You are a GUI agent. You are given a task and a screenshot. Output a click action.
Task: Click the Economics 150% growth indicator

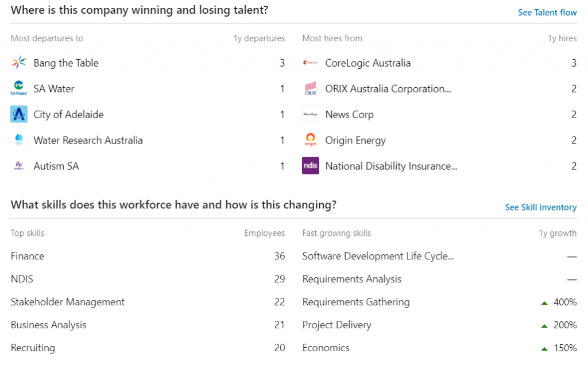559,348
